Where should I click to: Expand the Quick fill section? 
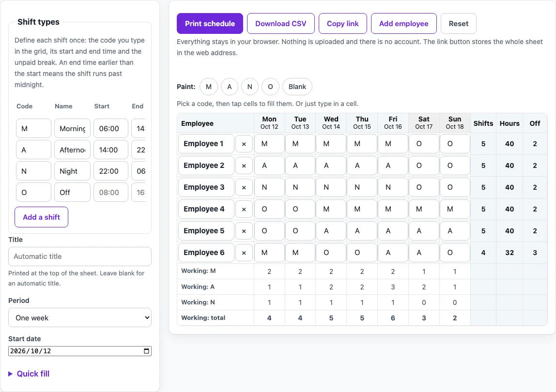29,374
